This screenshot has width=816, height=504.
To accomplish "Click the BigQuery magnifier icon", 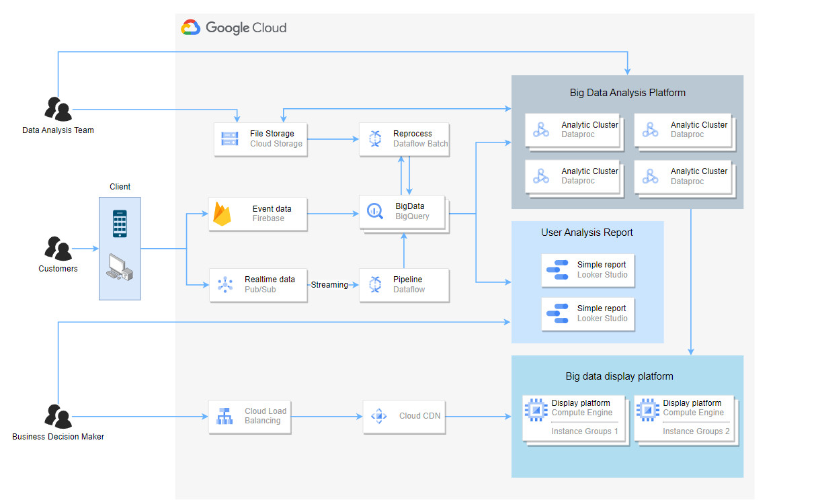I will coord(374,211).
